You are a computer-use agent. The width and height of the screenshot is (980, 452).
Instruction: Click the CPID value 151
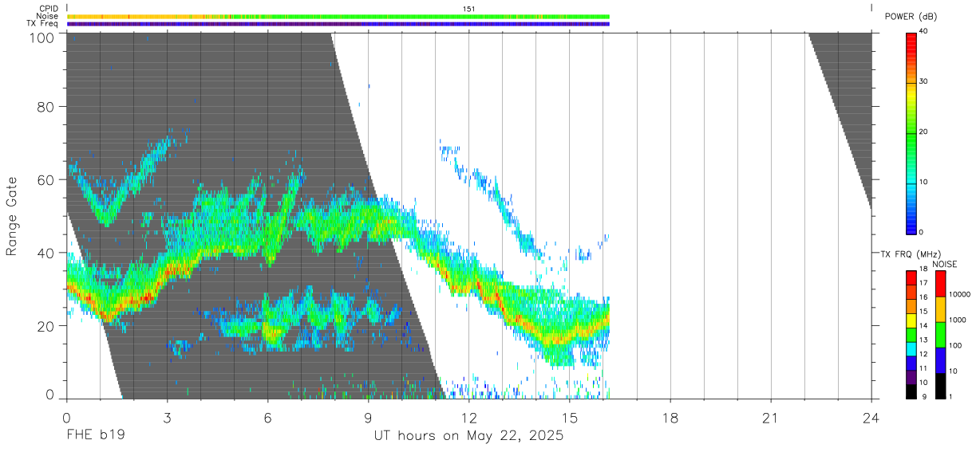[468, 9]
